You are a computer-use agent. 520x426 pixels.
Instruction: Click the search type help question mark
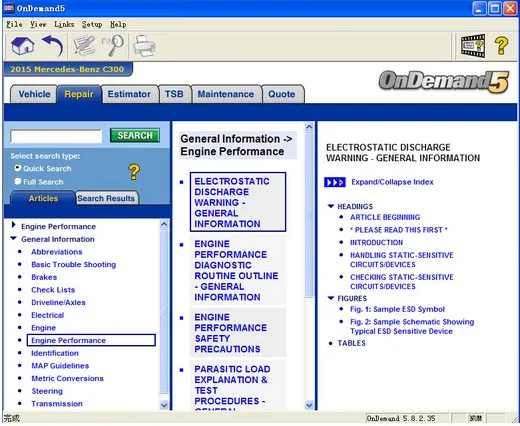134,172
